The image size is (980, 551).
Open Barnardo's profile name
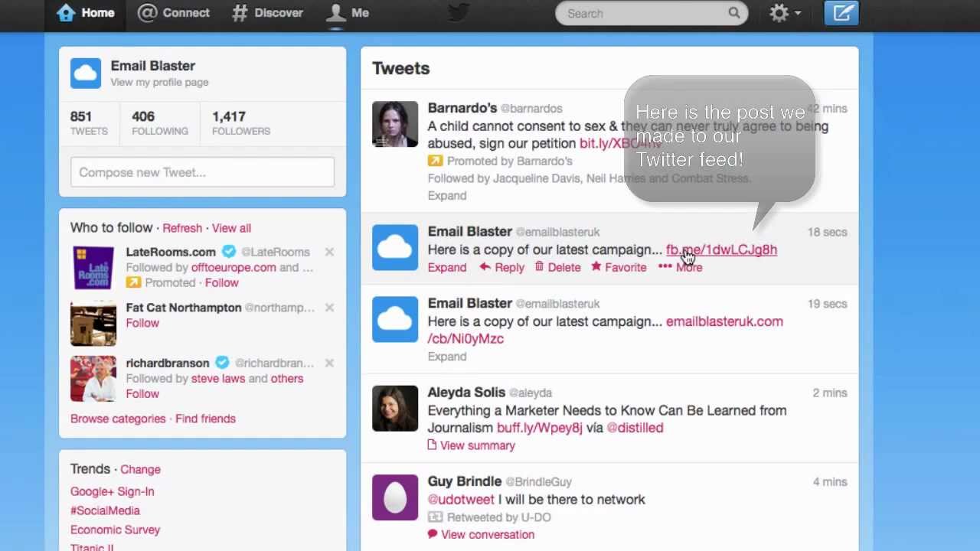coord(462,108)
